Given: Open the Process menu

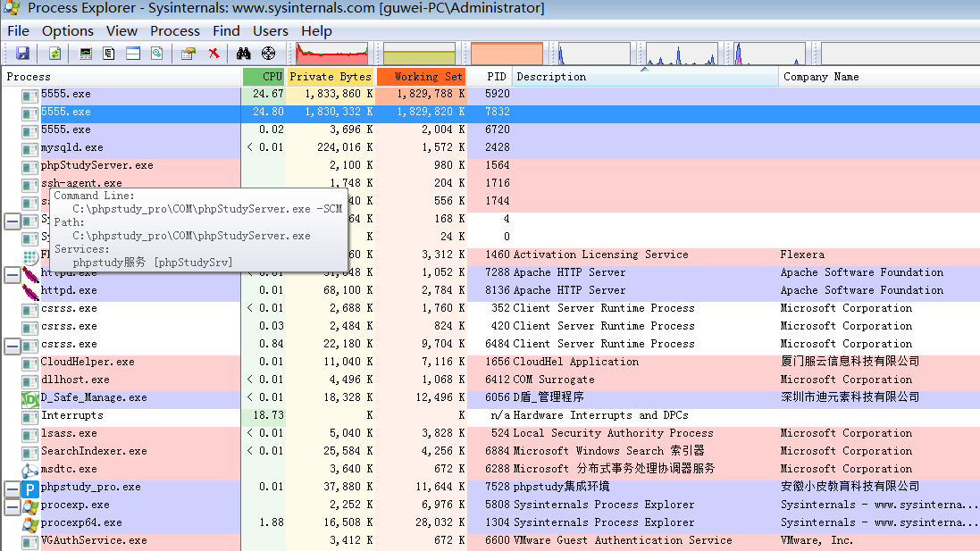Looking at the screenshot, I should tap(175, 31).
